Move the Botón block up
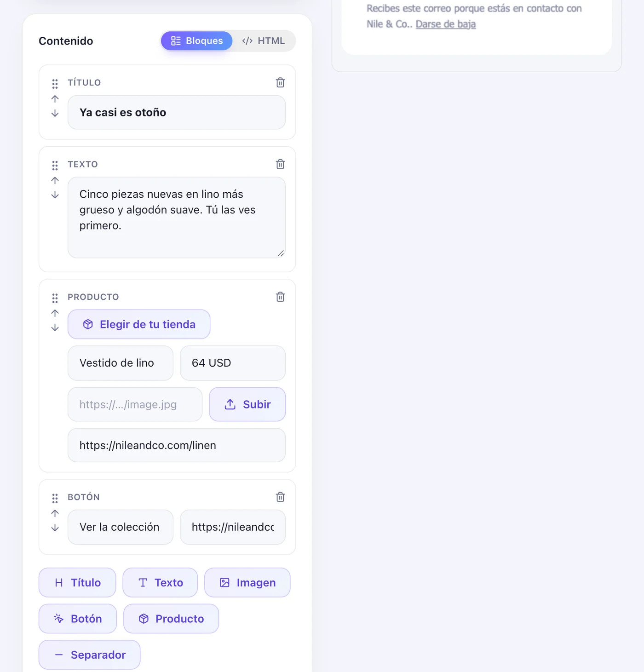644x672 pixels. pyautogui.click(x=55, y=513)
